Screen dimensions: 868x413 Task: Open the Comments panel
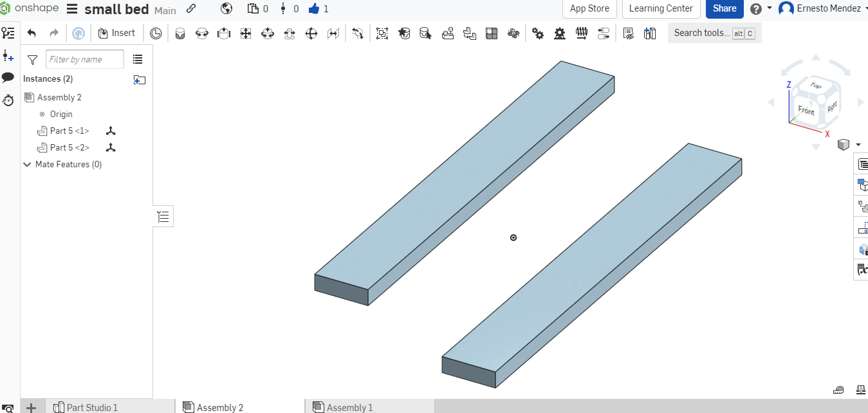8,78
